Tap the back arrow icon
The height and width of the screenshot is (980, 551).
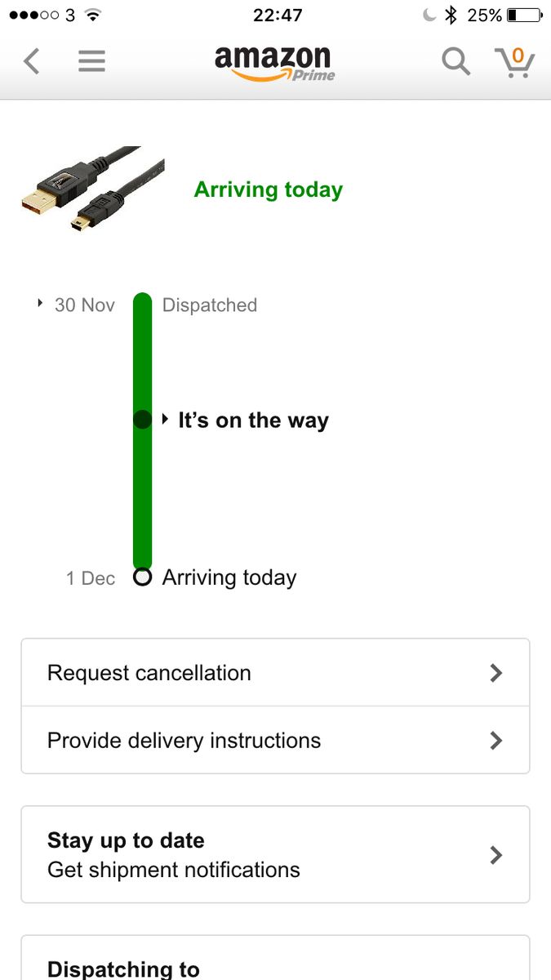(32, 61)
